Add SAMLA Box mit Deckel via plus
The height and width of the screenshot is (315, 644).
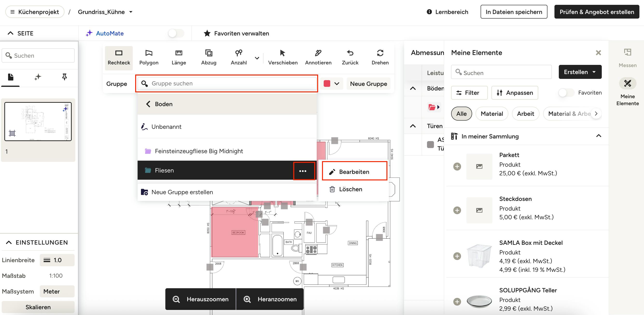(x=457, y=256)
